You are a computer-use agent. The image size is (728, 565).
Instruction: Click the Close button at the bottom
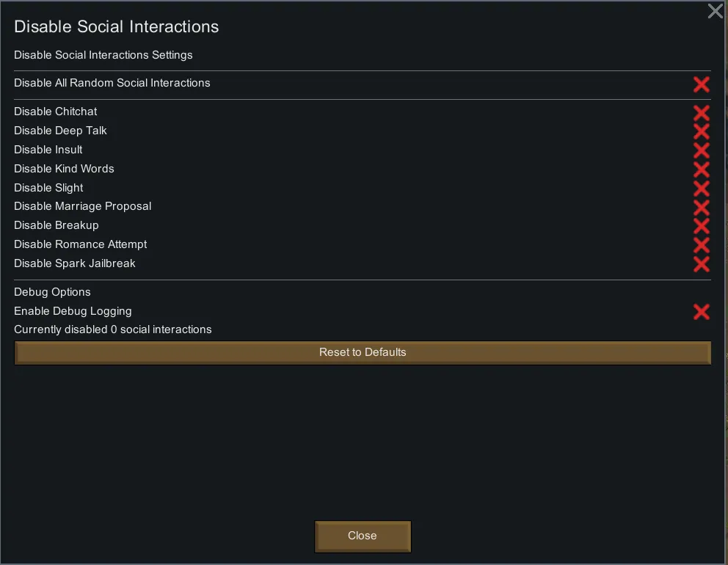tap(363, 536)
